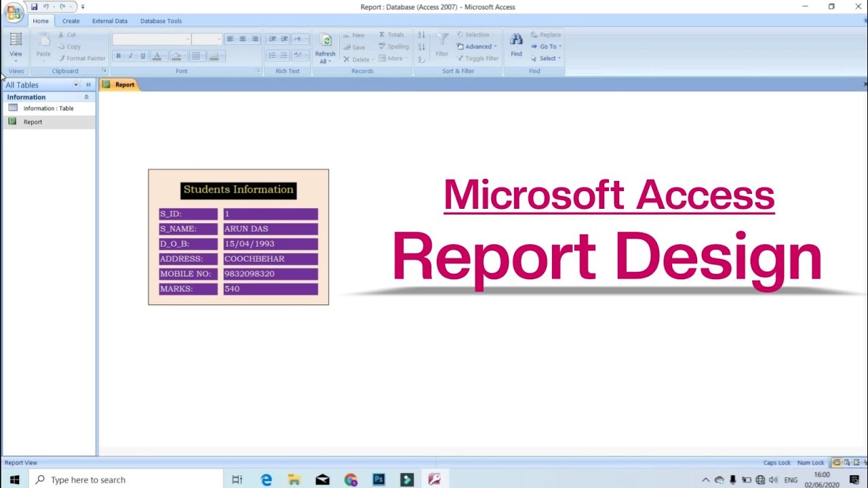Screen dimensions: 868x488
Task: Open the Go To dropdown
Action: pyautogui.click(x=547, y=47)
